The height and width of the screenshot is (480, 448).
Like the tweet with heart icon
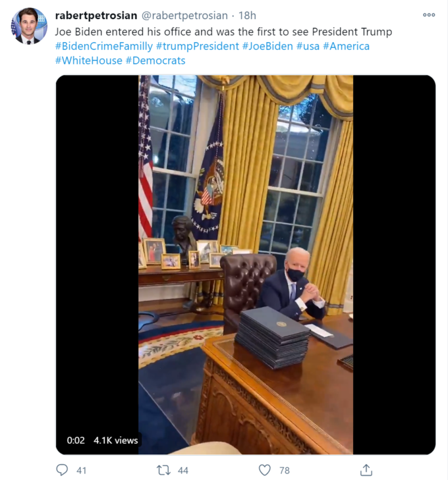[x=265, y=470]
